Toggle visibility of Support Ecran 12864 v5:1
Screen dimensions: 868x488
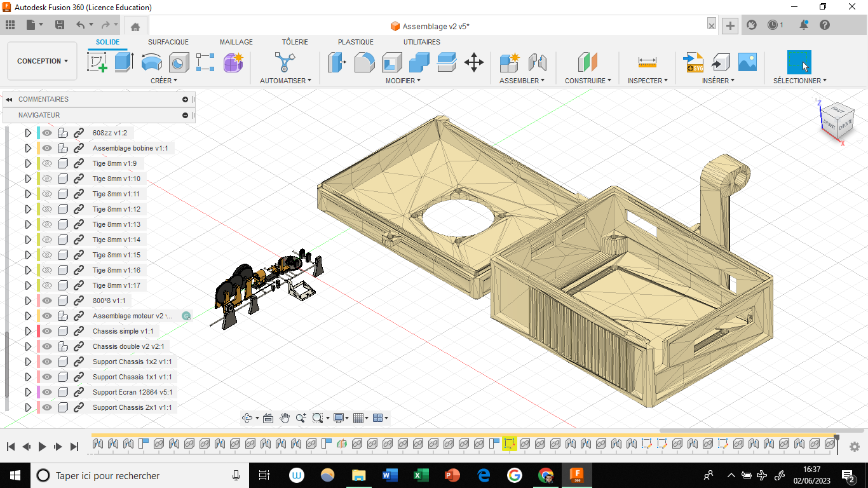coord(47,392)
